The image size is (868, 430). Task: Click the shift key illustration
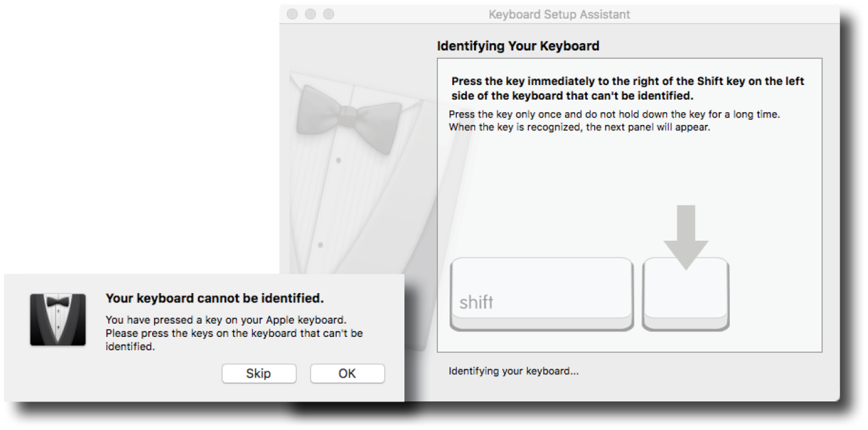(541, 294)
